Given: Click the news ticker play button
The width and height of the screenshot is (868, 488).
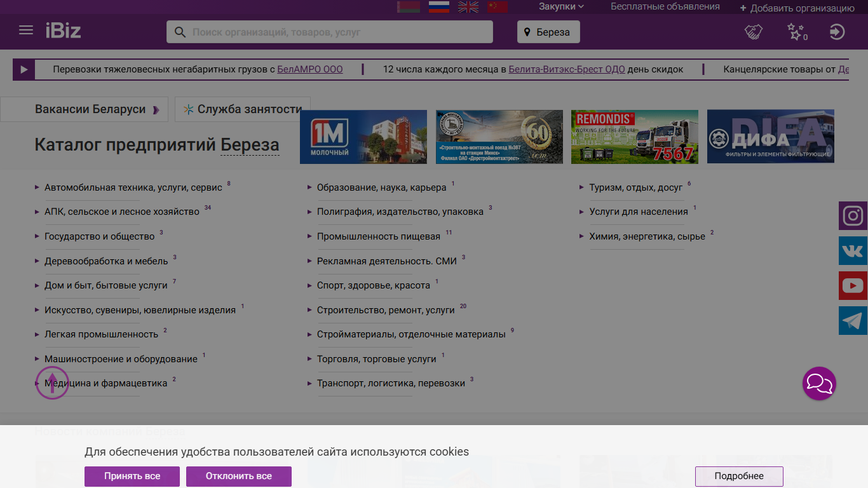Looking at the screenshot, I should click(24, 69).
